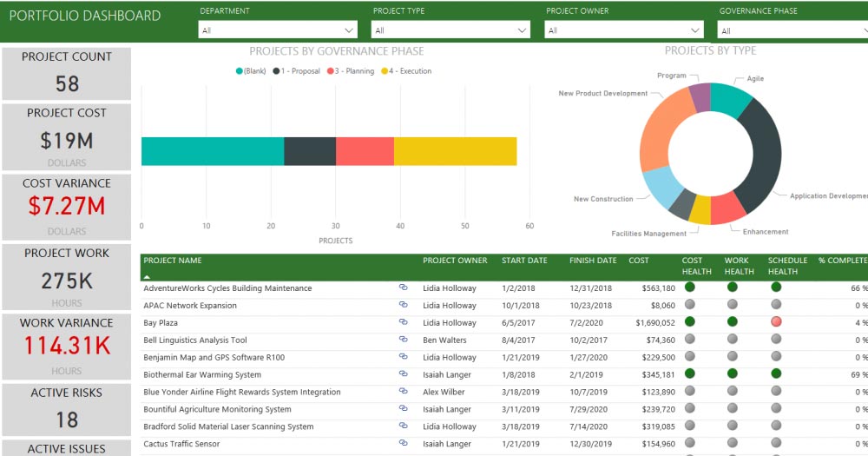Click Bay Plaza red schedule health indicator
This screenshot has height=456, width=868.
[776, 321]
